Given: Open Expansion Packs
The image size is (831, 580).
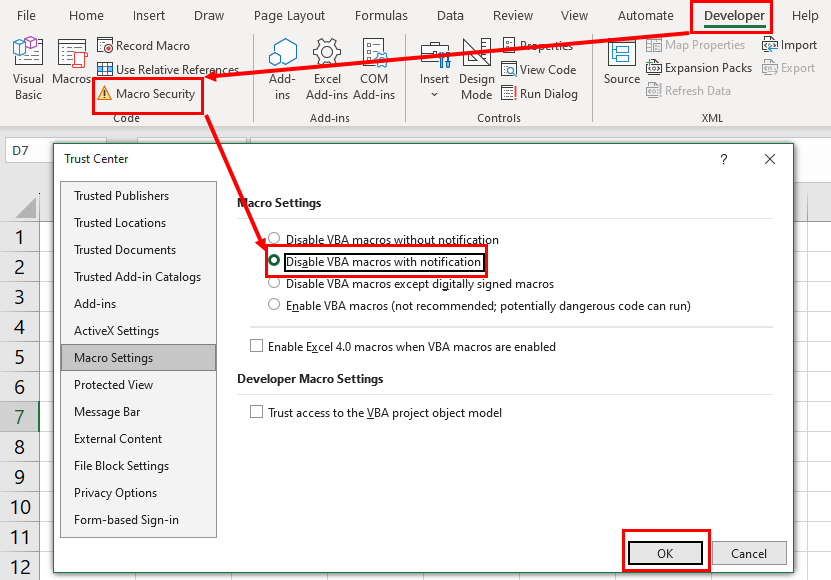Looking at the screenshot, I should point(699,68).
